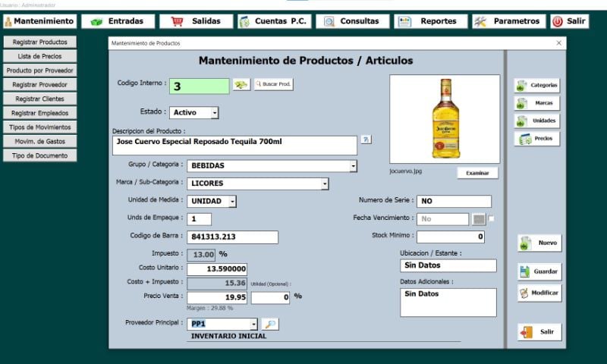The image size is (607, 364).
Task: Open Movim. de Gastos
Action: (40, 141)
